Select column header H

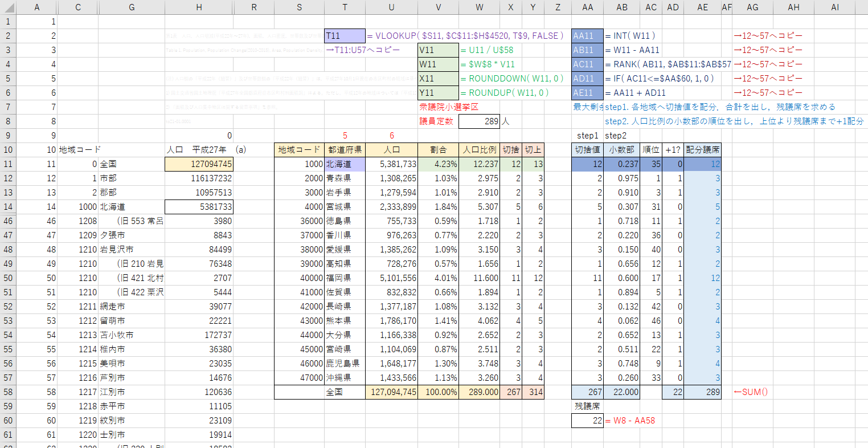[199, 7]
